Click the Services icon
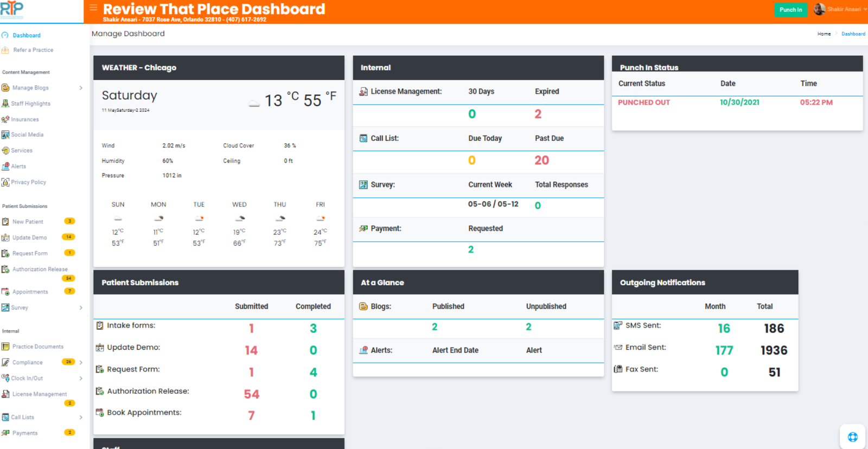The image size is (868, 449). 5,150
